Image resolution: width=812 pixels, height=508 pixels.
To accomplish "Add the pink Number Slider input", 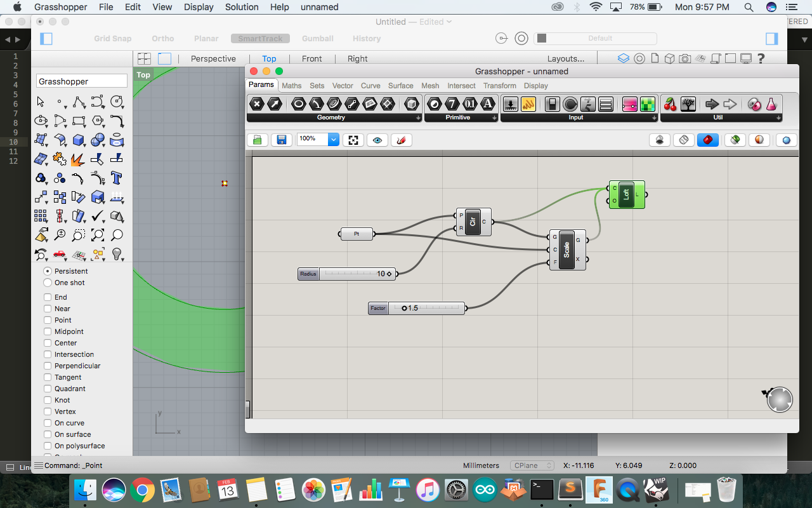I will pos(629,104).
